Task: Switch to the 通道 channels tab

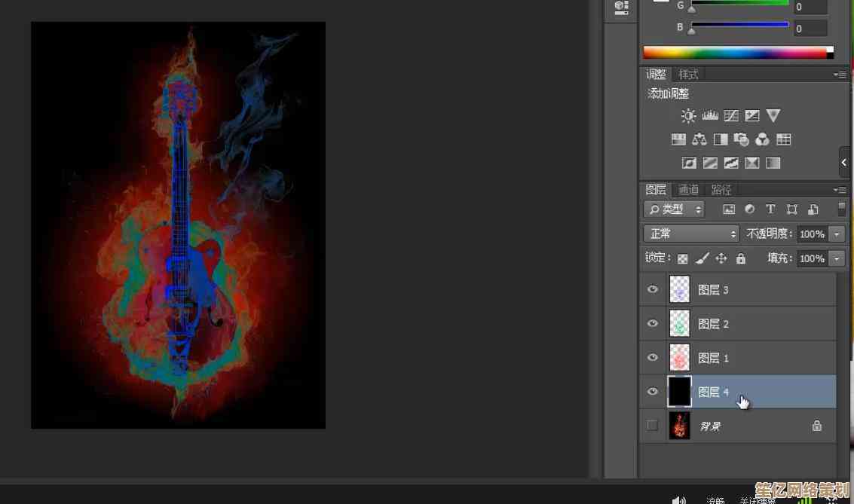Action: (x=688, y=190)
